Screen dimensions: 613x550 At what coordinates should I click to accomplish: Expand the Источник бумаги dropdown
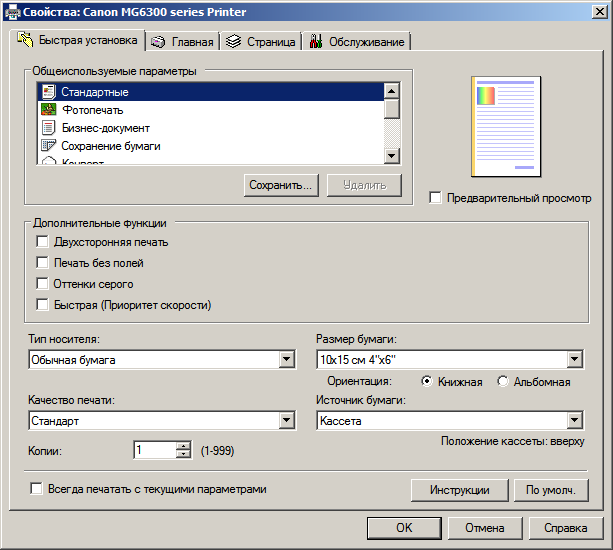click(x=575, y=420)
